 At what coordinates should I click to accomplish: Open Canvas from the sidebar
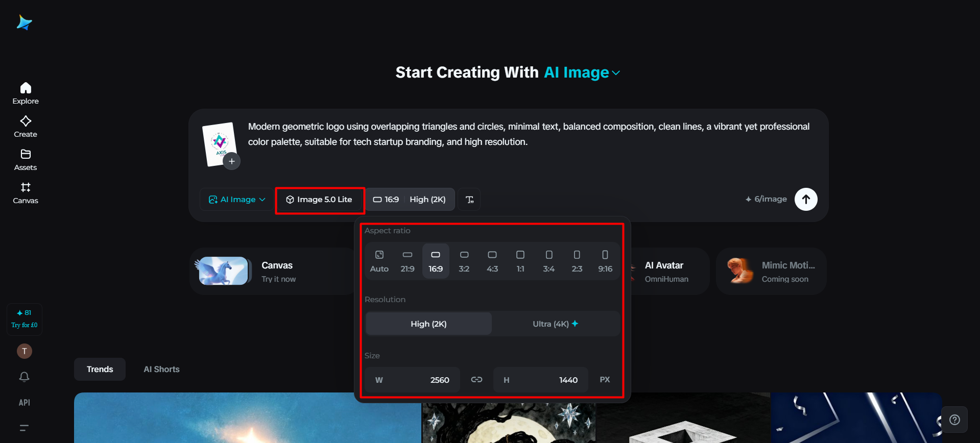[x=26, y=193]
